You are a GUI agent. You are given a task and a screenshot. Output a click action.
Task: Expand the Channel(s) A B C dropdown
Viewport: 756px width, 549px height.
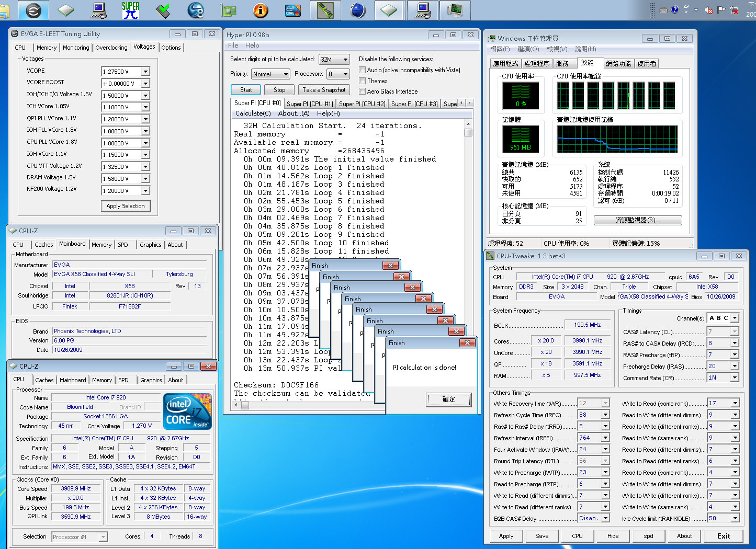click(735, 318)
